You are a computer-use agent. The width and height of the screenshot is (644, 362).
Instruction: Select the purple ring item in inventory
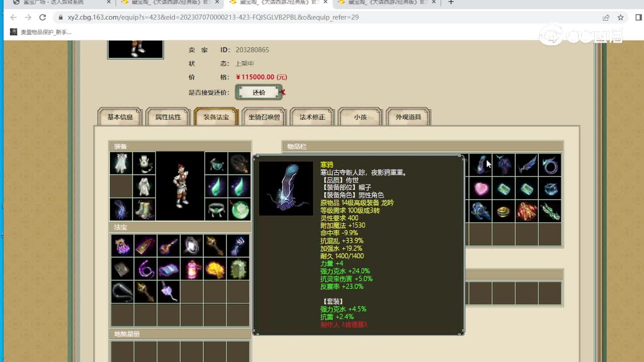(x=550, y=165)
